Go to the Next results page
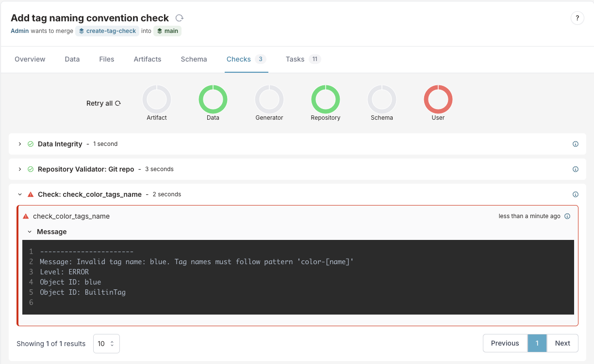 tap(562, 343)
